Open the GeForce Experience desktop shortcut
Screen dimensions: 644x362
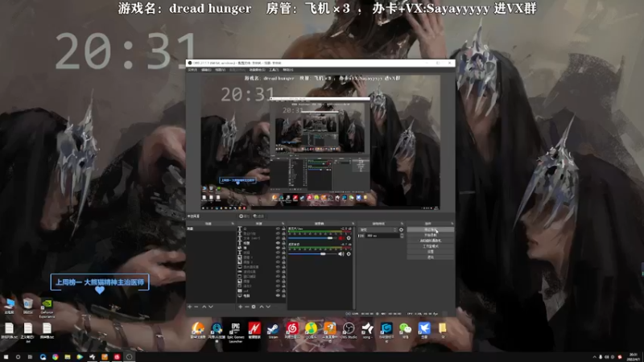[47, 308]
